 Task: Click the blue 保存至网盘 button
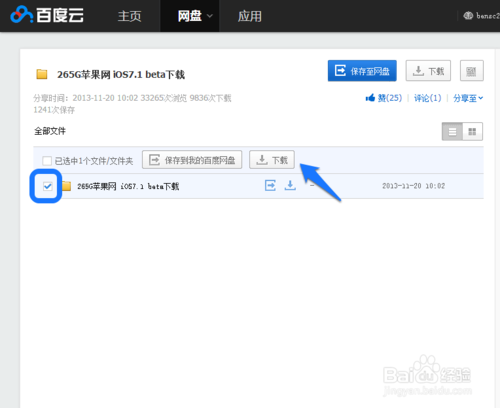point(362,71)
